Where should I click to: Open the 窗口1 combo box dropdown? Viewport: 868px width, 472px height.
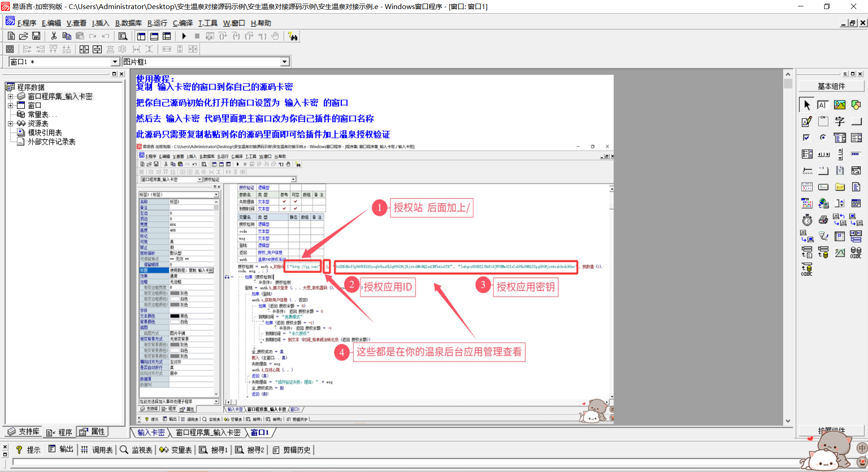[114, 62]
